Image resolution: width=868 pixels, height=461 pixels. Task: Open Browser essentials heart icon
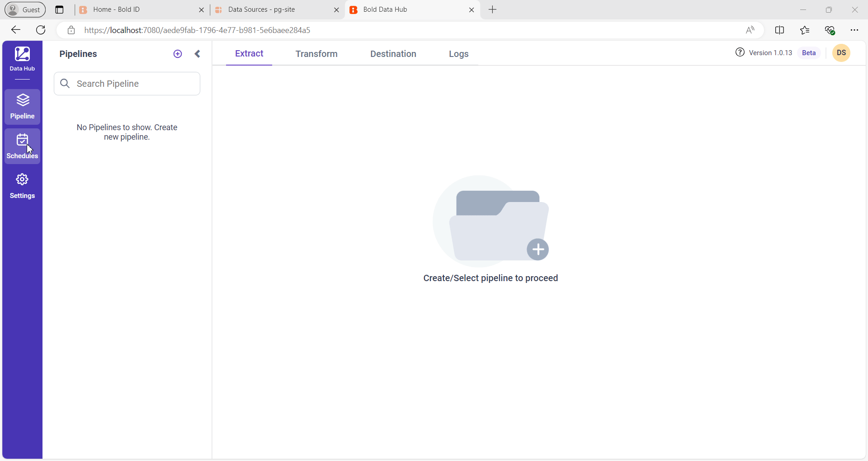point(830,30)
